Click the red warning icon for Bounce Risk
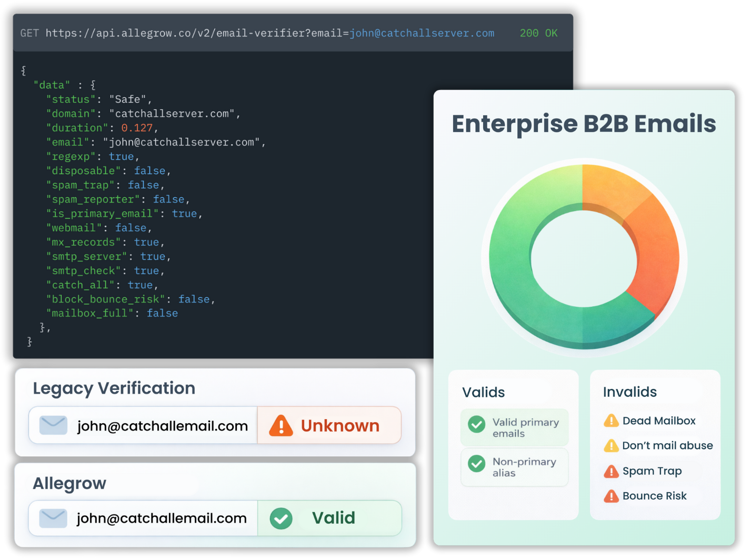The image size is (751, 560). [x=611, y=496]
